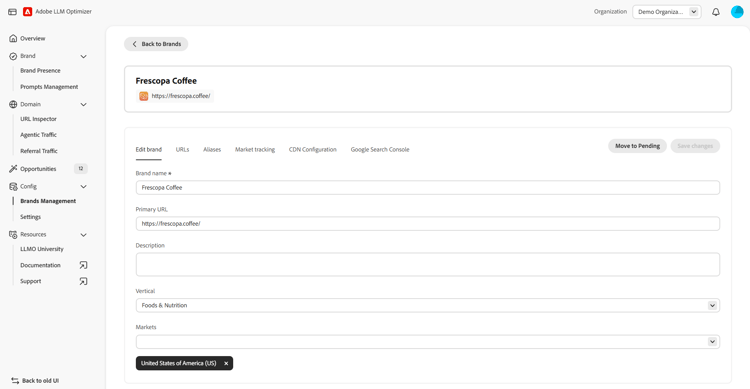Image resolution: width=750 pixels, height=389 pixels.
Task: Collapse the Domain section chevron
Action: point(83,104)
